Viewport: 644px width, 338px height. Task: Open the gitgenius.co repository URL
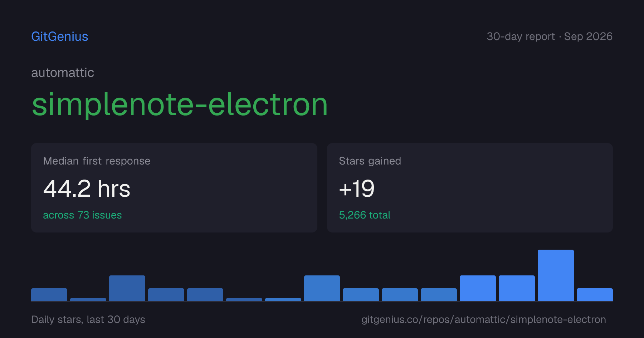point(484,319)
